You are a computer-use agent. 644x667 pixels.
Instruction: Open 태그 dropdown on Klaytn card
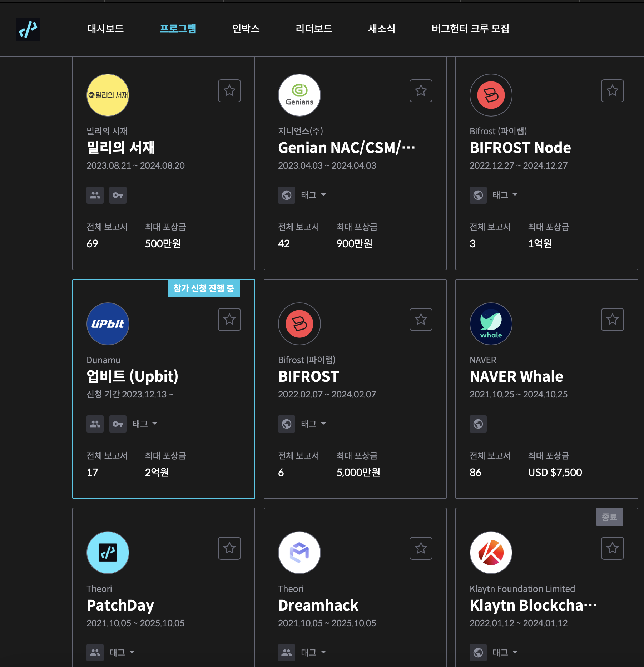[505, 653]
